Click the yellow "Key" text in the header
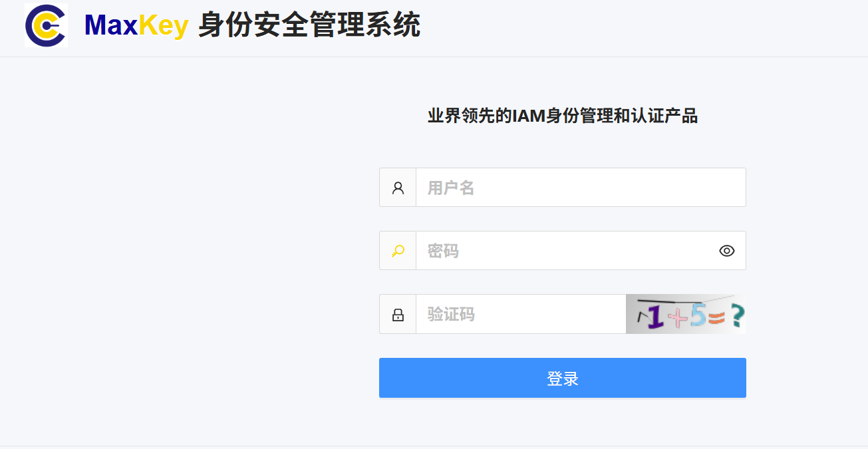The image size is (868, 449). pos(164,27)
